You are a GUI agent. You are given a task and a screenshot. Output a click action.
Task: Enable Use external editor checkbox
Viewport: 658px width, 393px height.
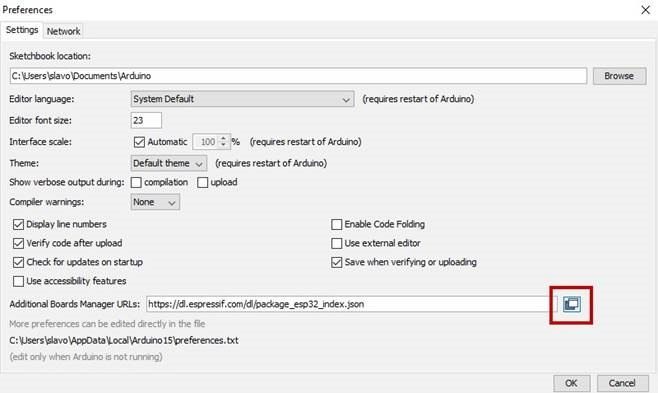[x=337, y=243]
